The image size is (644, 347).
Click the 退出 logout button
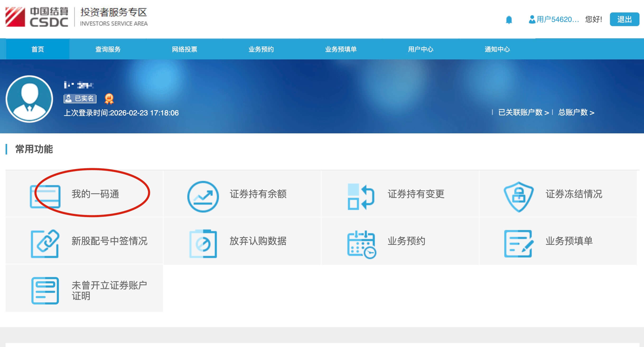coord(624,19)
